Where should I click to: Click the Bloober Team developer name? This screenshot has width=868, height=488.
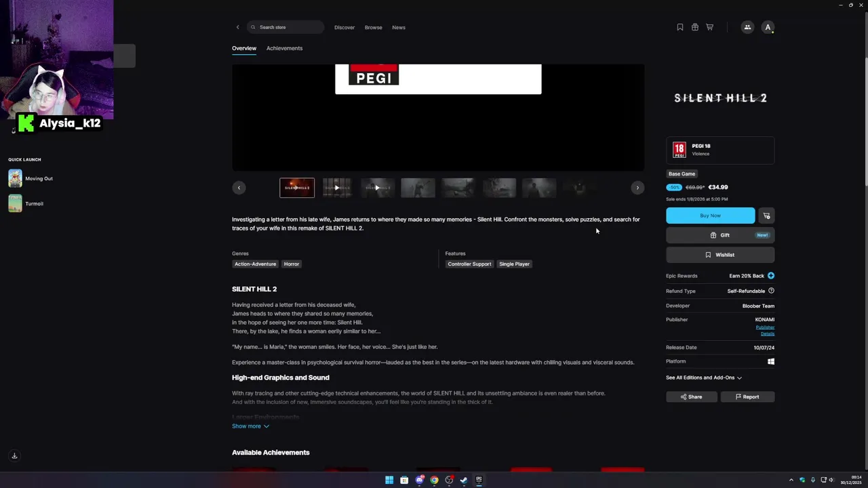coord(758,306)
